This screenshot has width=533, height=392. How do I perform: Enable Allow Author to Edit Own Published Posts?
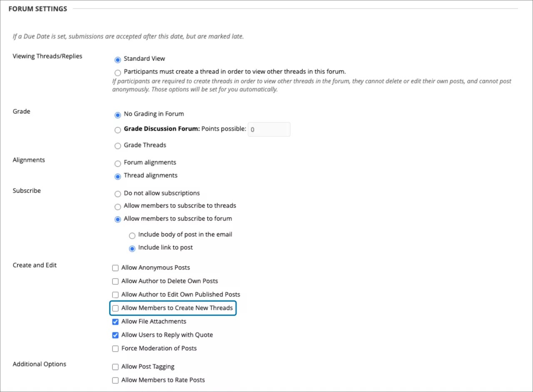pyautogui.click(x=115, y=295)
